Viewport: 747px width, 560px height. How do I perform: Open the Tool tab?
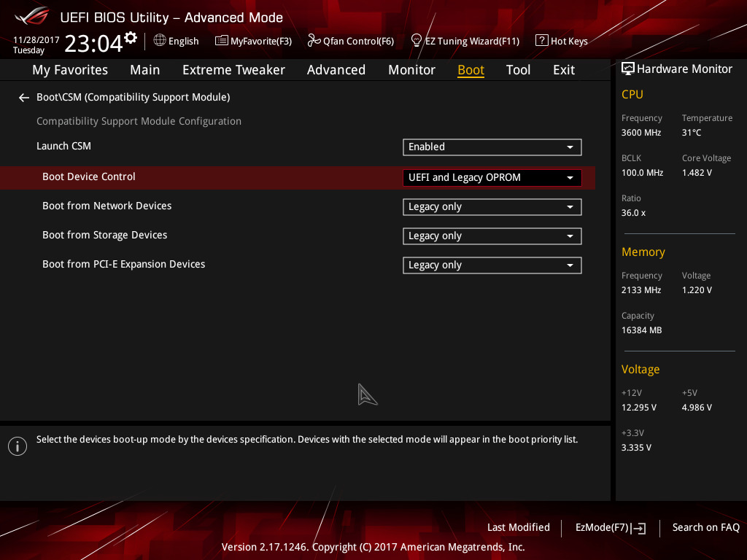pos(518,70)
